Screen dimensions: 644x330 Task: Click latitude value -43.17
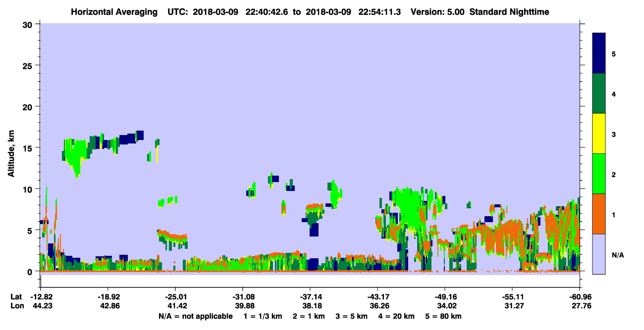377,297
